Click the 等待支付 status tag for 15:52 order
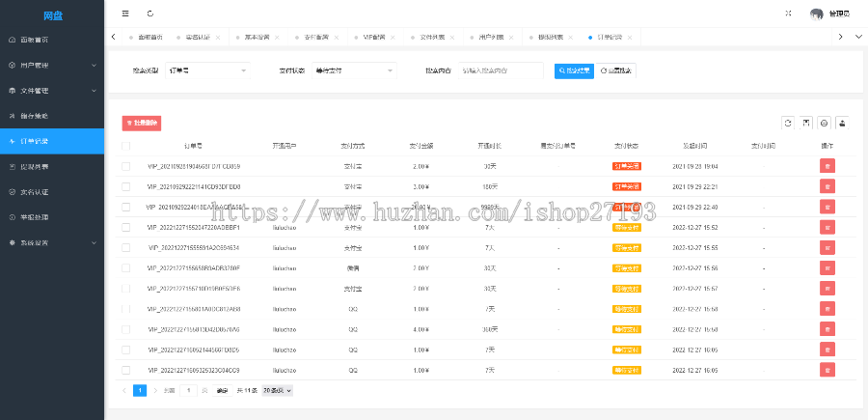 tap(627, 227)
